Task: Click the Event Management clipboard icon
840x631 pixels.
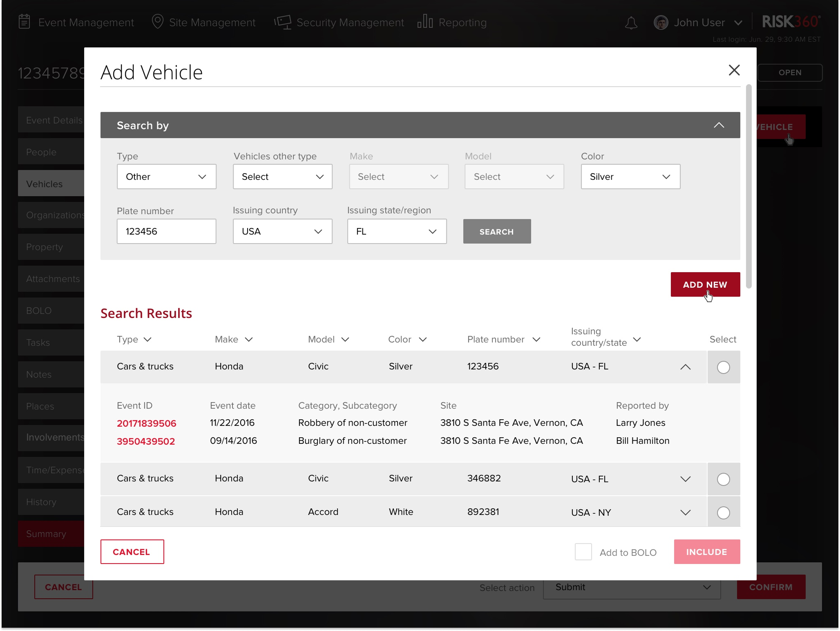Action: pos(25,22)
